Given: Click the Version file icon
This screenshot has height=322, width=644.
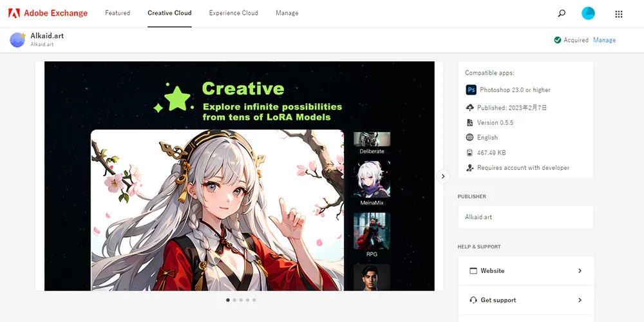Looking at the screenshot, I should click(x=470, y=122).
